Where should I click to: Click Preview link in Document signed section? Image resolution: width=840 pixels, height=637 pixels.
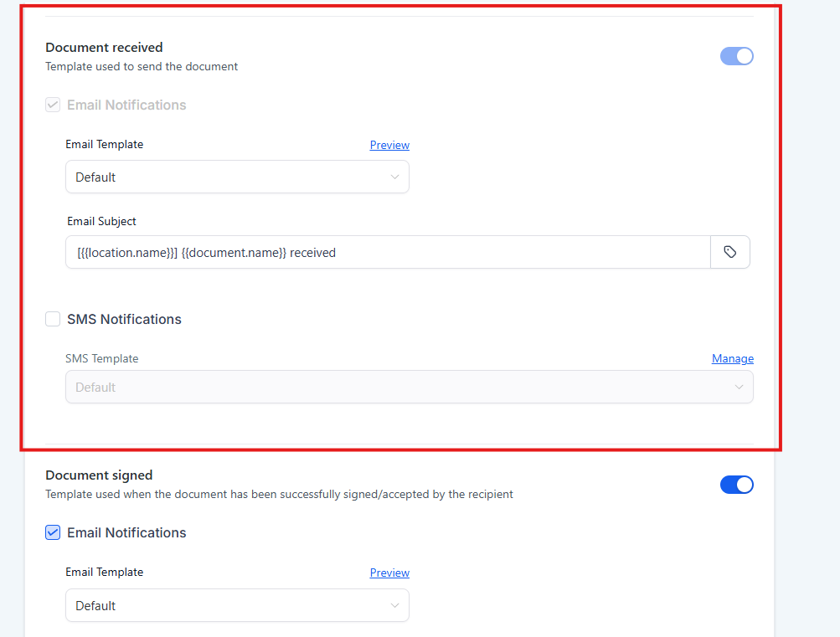(x=389, y=573)
